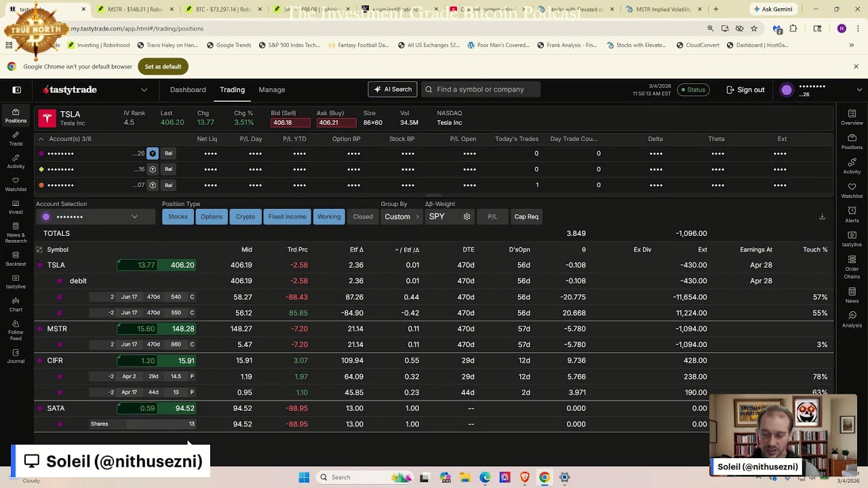Image resolution: width=868 pixels, height=488 pixels.
Task: Toggle the cube icon for account …16
Action: pos(153,169)
